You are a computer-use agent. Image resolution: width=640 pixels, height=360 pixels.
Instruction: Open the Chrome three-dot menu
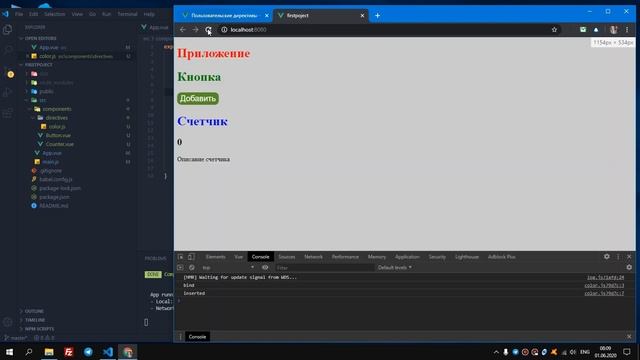point(627,30)
